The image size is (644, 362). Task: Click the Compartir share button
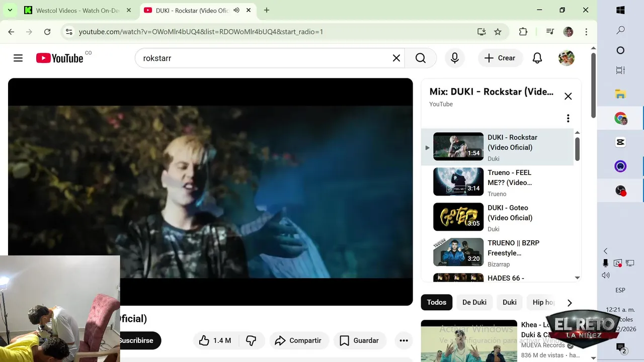299,340
